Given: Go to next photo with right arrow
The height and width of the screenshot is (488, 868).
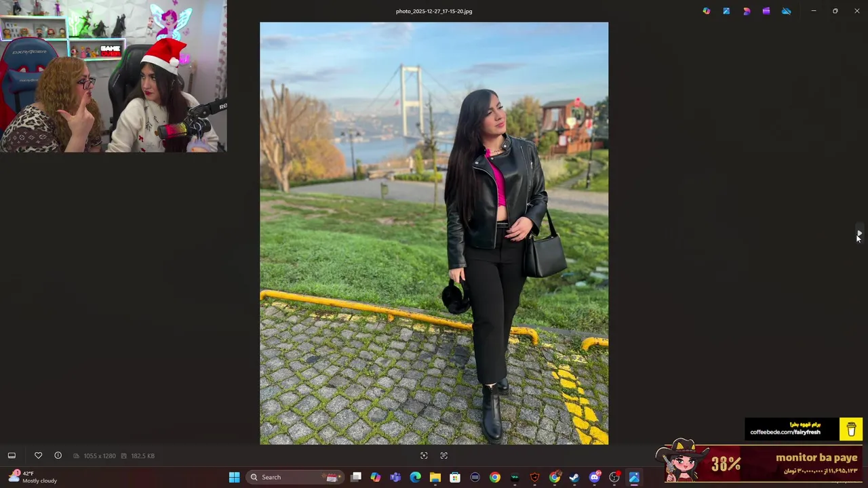Looking at the screenshot, I should [x=859, y=233].
